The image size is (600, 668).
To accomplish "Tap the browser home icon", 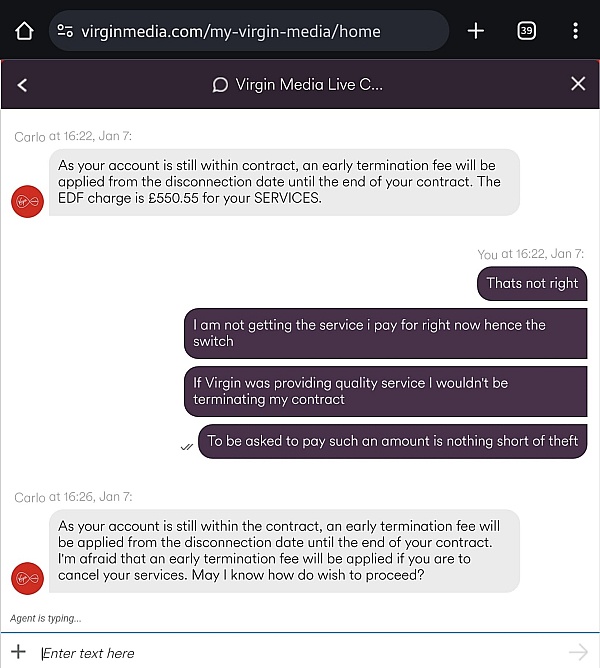I will pyautogui.click(x=24, y=31).
